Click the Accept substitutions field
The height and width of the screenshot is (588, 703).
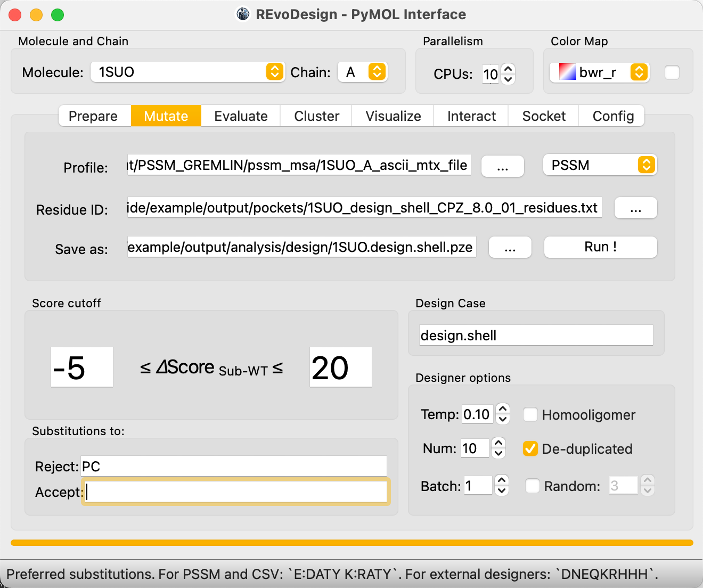pyautogui.click(x=236, y=492)
